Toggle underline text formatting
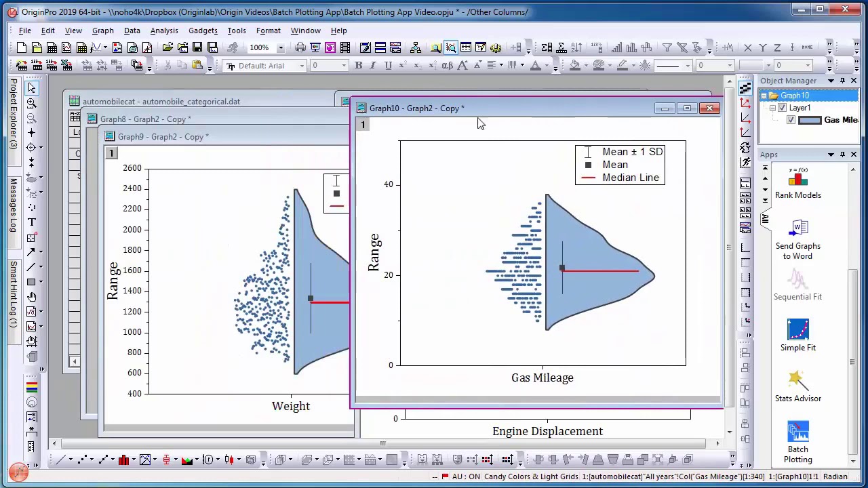The height and width of the screenshot is (488, 868). pyautogui.click(x=388, y=65)
